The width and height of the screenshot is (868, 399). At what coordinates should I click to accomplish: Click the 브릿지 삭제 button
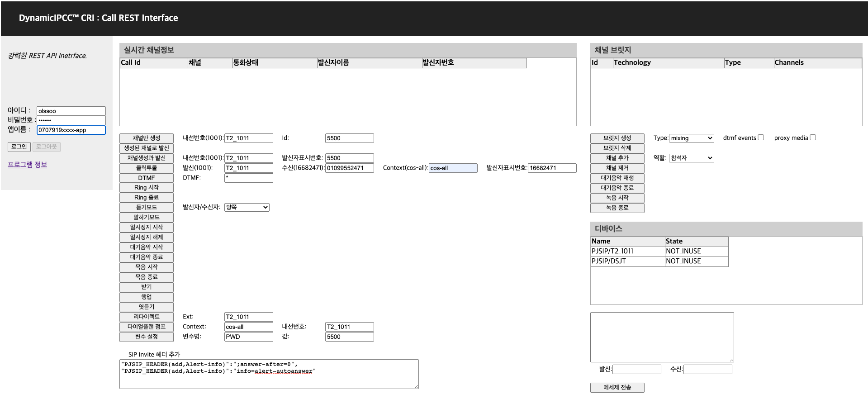(617, 148)
